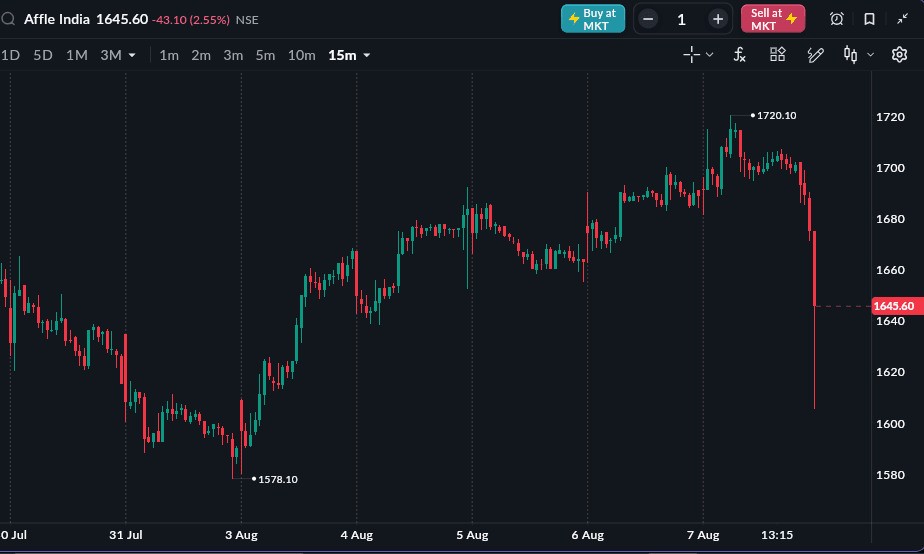The image size is (924, 554).
Task: Select the crosshair cursor tool
Action: click(691, 55)
